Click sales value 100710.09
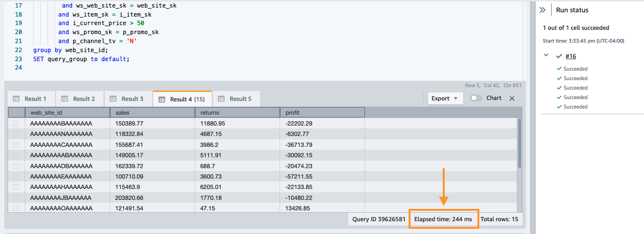The image size is (644, 234). click(130, 176)
